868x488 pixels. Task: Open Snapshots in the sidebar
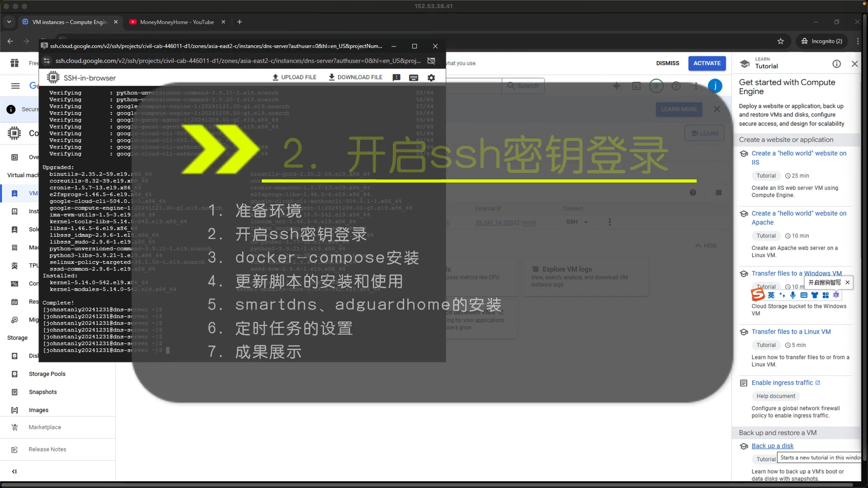43,392
